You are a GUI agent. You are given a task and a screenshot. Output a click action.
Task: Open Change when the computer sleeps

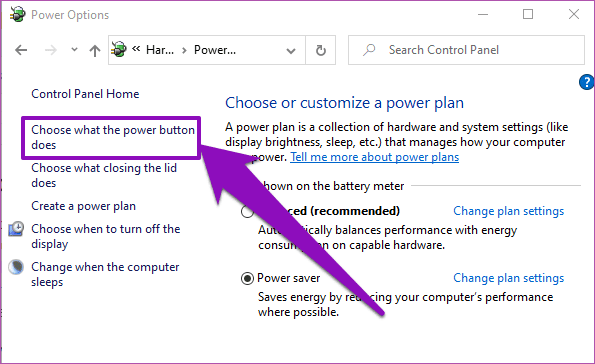pyautogui.click(x=105, y=274)
